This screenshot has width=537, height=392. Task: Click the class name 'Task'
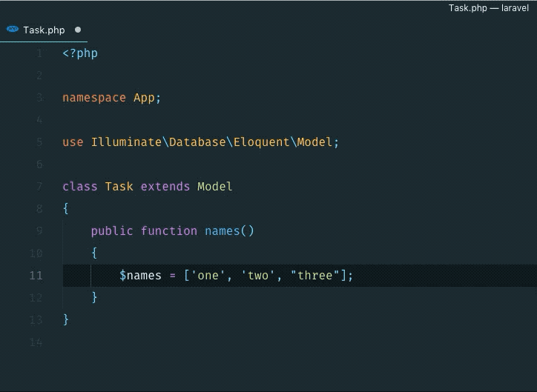tap(119, 187)
